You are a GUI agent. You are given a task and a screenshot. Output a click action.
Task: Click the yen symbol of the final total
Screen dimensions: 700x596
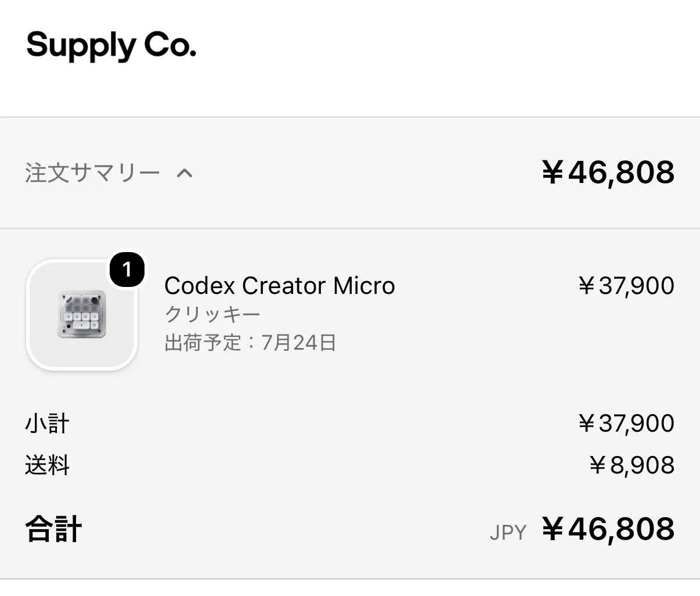pos(553,529)
